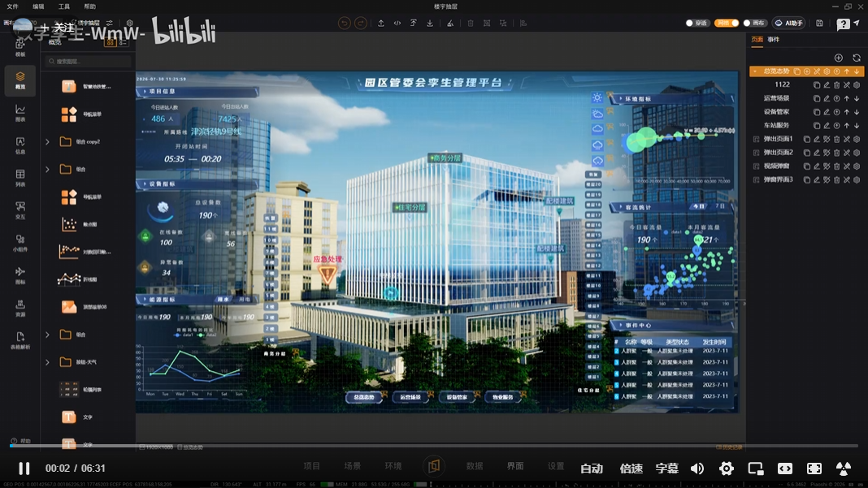This screenshot has width=868, height=488.
Task: Open the 自动 quality selector
Action: [591, 469]
